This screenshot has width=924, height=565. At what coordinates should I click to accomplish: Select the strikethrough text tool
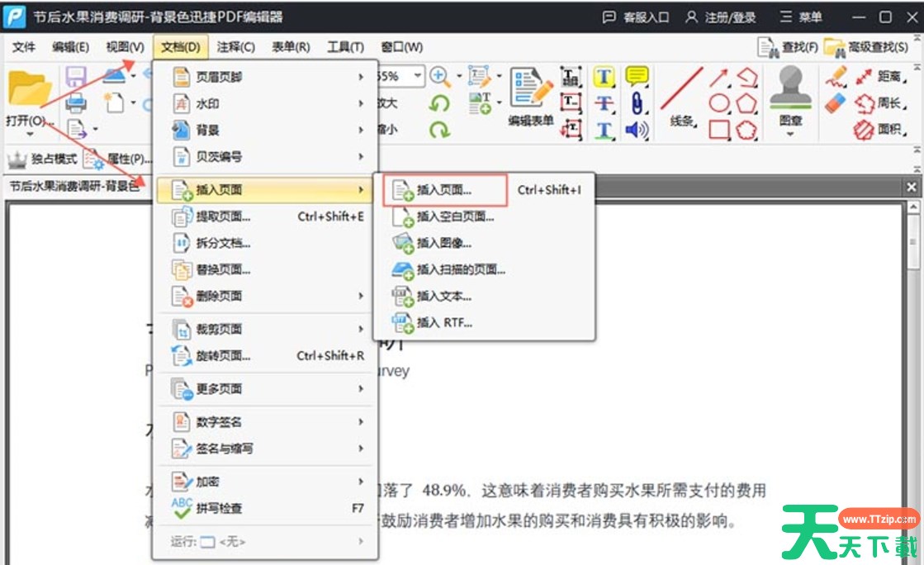(604, 103)
